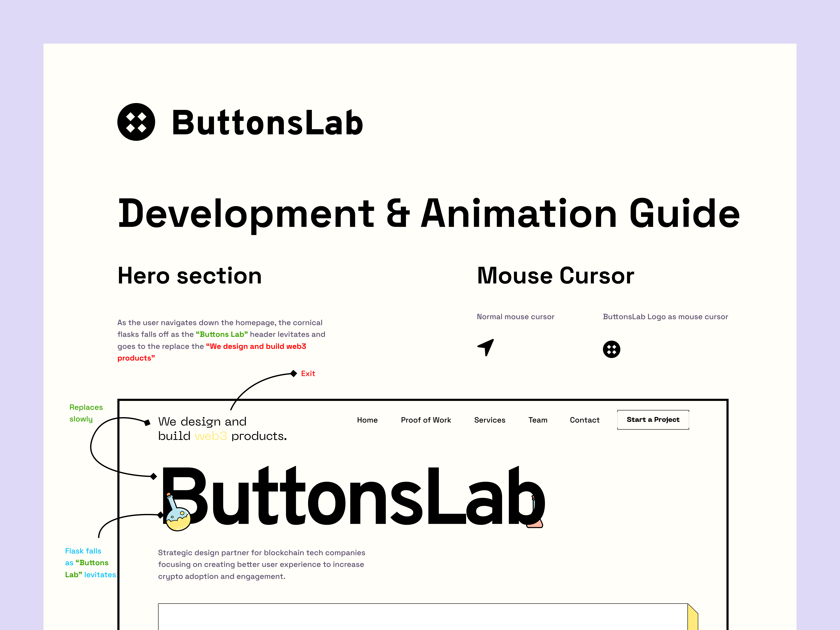Click diamond marker beside We design text
840x630 pixels.
[147, 423]
